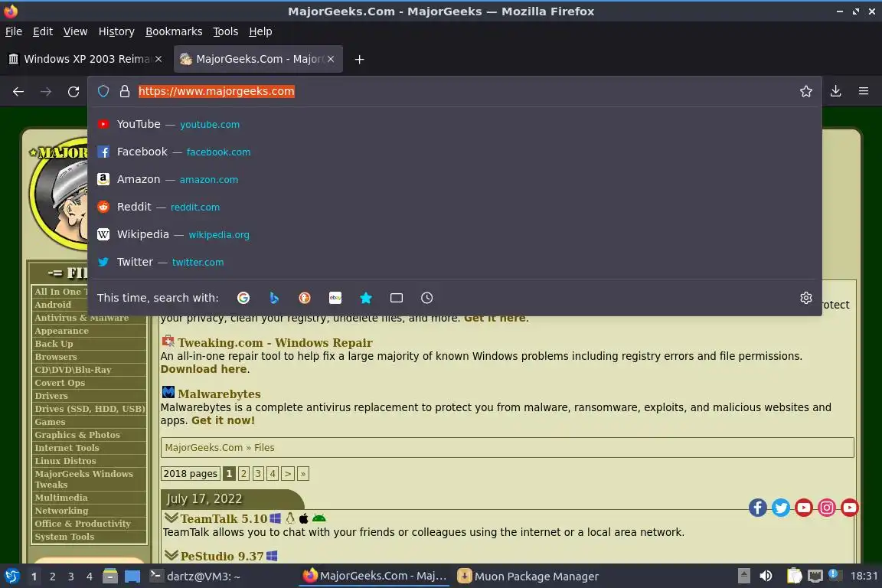Select YouTube suggestion in dropdown
Screen dimensions: 882x588
(455, 124)
